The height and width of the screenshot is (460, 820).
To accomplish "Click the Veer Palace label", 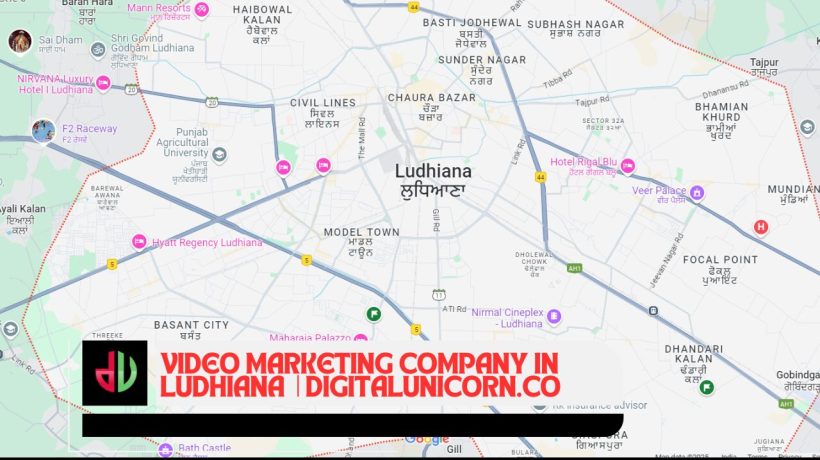I will 659,190.
